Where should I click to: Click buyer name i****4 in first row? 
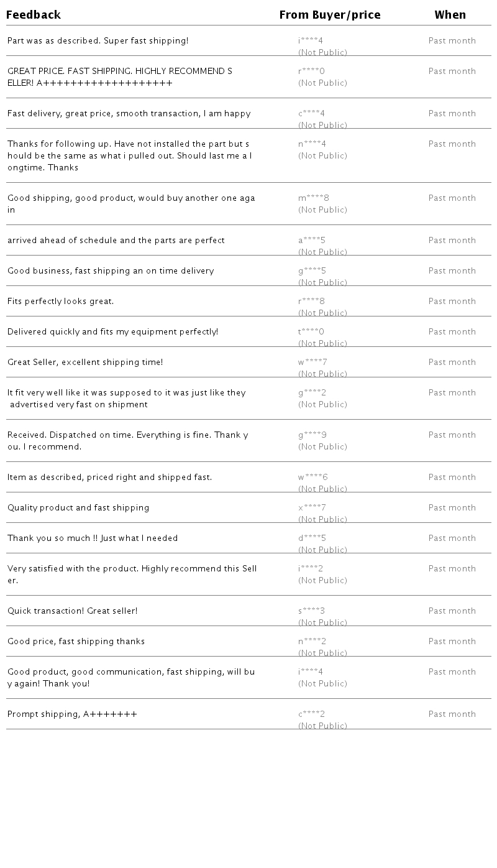310,41
